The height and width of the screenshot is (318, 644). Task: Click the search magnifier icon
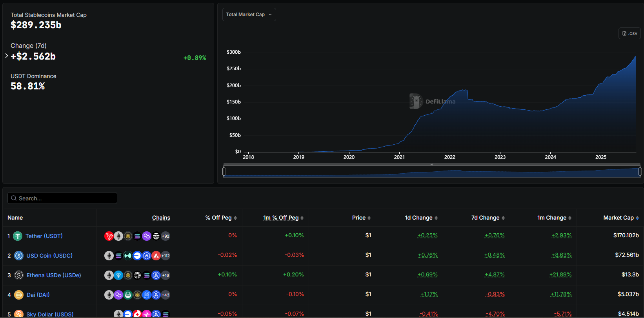14,198
